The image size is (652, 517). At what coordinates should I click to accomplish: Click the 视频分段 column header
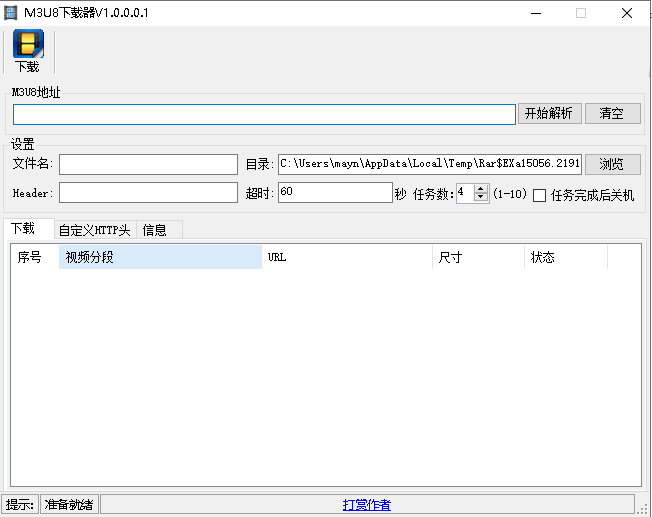click(x=161, y=257)
